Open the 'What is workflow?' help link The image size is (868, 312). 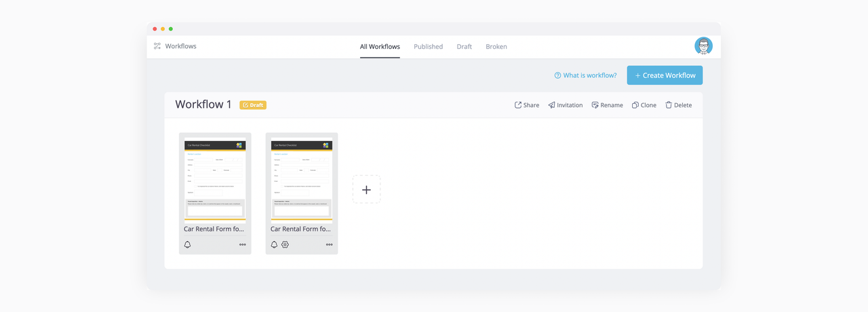click(585, 75)
